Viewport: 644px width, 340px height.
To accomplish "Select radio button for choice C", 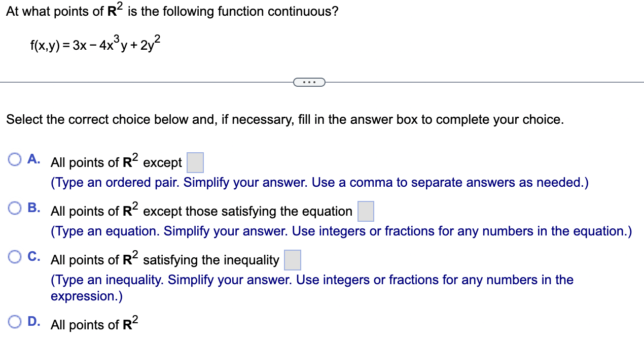I will [14, 256].
